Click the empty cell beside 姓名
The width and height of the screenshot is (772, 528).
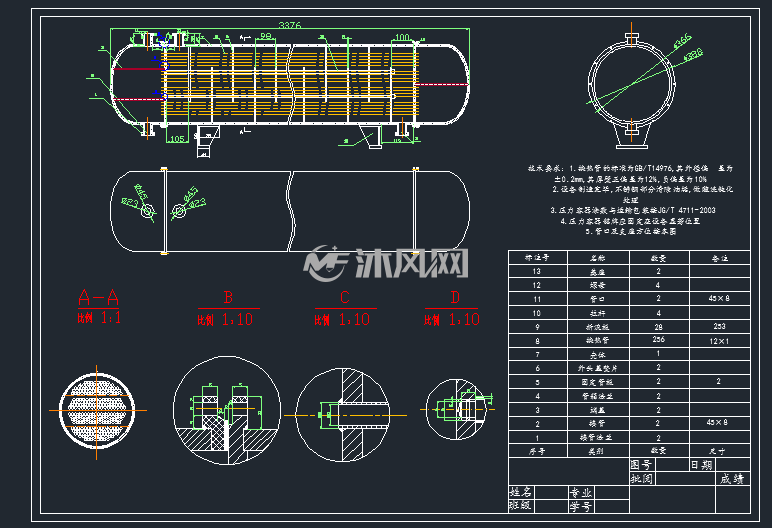550,493
